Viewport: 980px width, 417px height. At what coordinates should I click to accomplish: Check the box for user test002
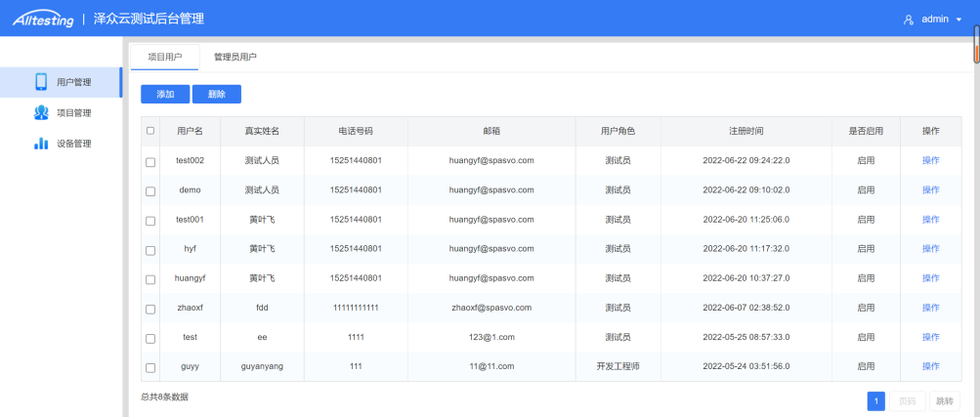150,161
